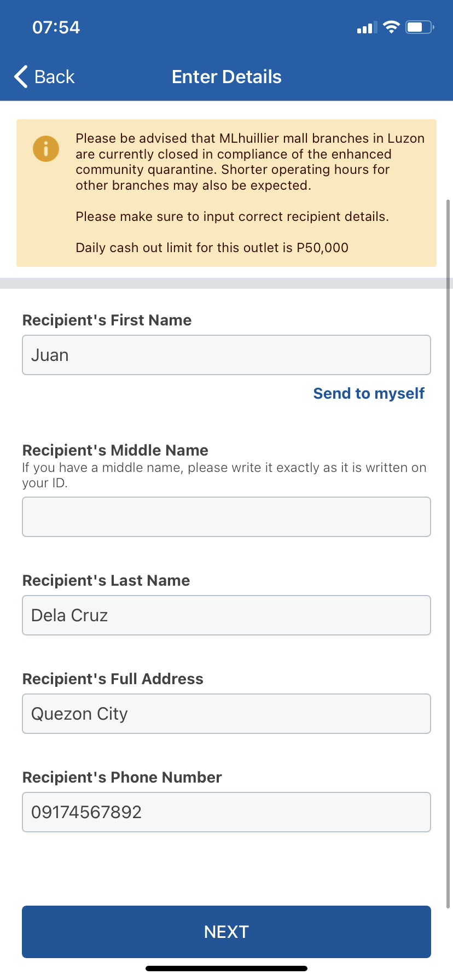Tap the NEXT button
The width and height of the screenshot is (453, 980).
[x=226, y=932]
